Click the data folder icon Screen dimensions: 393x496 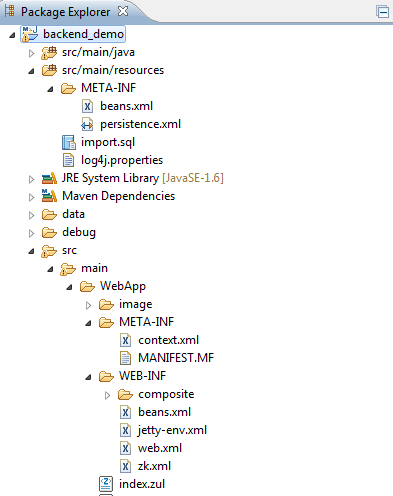pyautogui.click(x=49, y=215)
